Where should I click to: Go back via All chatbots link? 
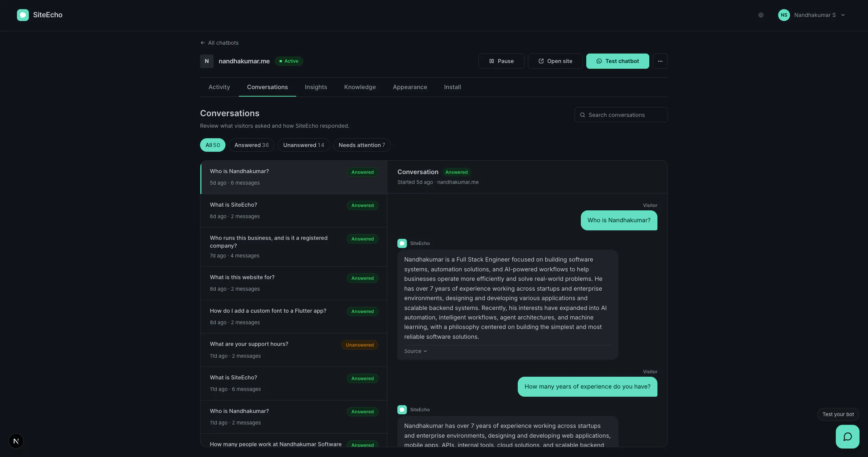(x=219, y=43)
